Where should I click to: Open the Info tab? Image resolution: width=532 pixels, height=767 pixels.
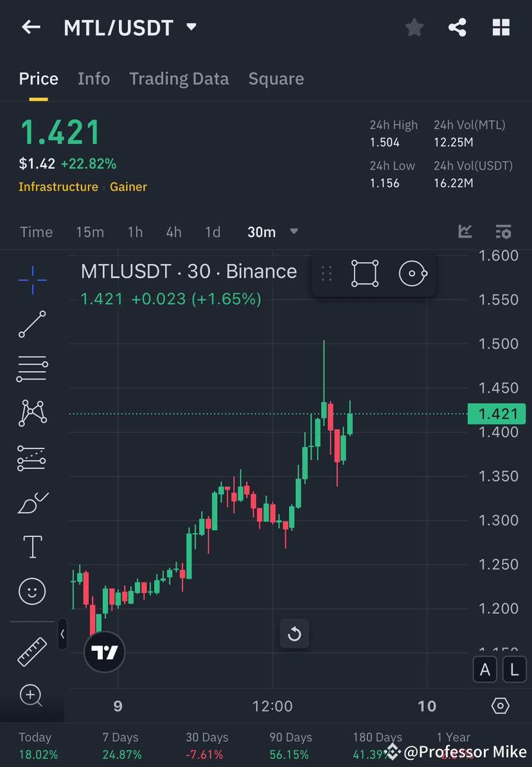[x=94, y=78]
